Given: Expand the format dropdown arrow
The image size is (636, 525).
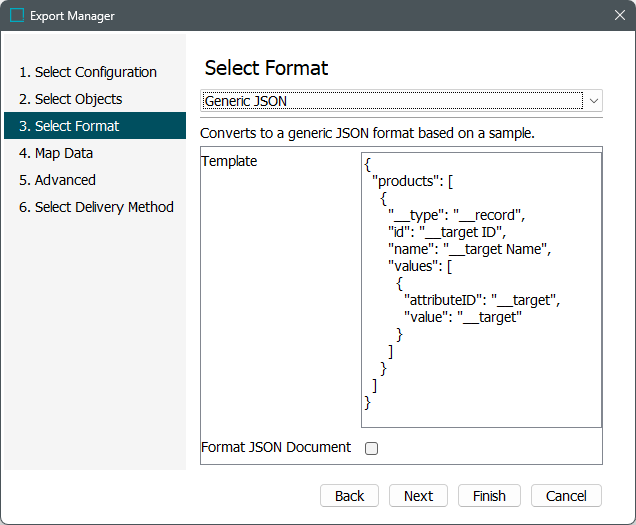Looking at the screenshot, I should (593, 101).
